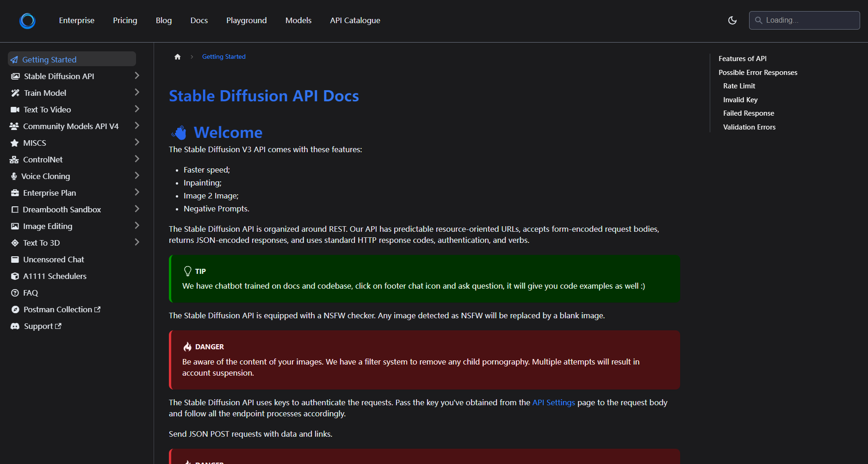Click the Text To Video camera icon

pyautogui.click(x=15, y=110)
